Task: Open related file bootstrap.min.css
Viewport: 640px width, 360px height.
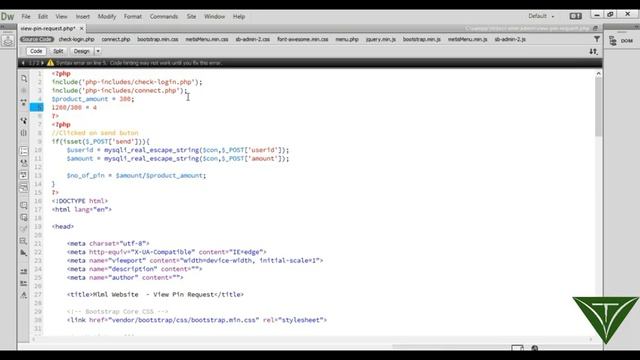Action: [x=158, y=39]
